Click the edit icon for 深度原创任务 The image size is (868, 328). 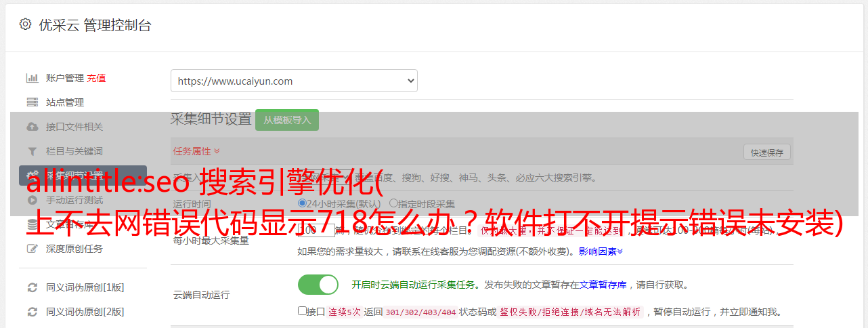[32, 249]
